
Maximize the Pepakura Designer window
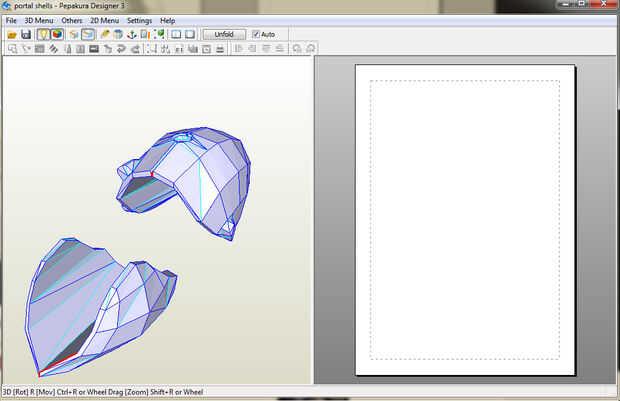pyautogui.click(x=582, y=4)
